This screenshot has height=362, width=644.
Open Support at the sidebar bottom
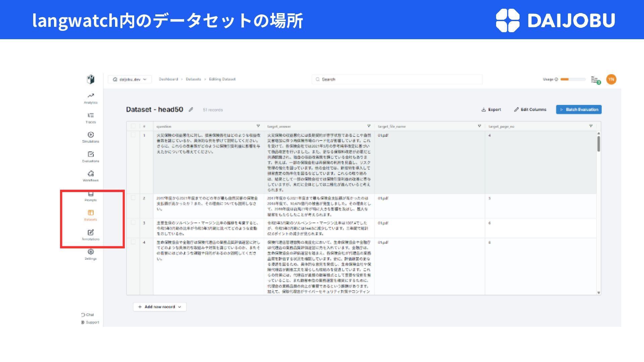coord(90,322)
